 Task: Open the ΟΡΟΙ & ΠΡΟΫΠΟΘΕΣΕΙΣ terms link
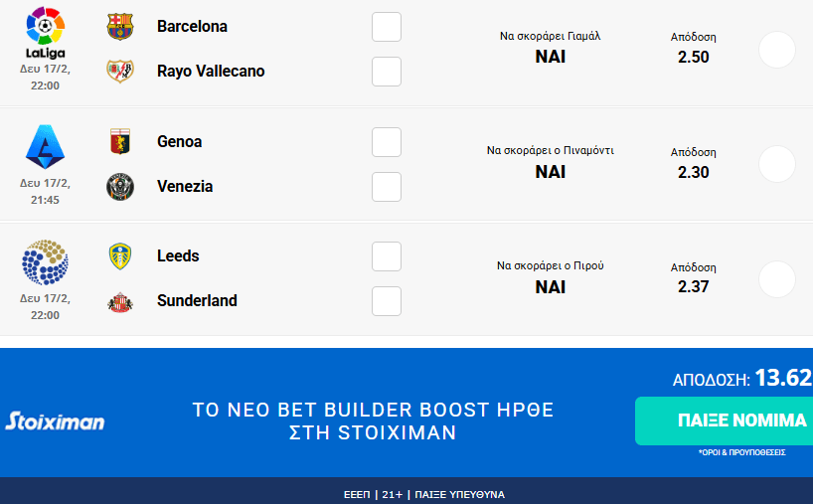(741, 452)
